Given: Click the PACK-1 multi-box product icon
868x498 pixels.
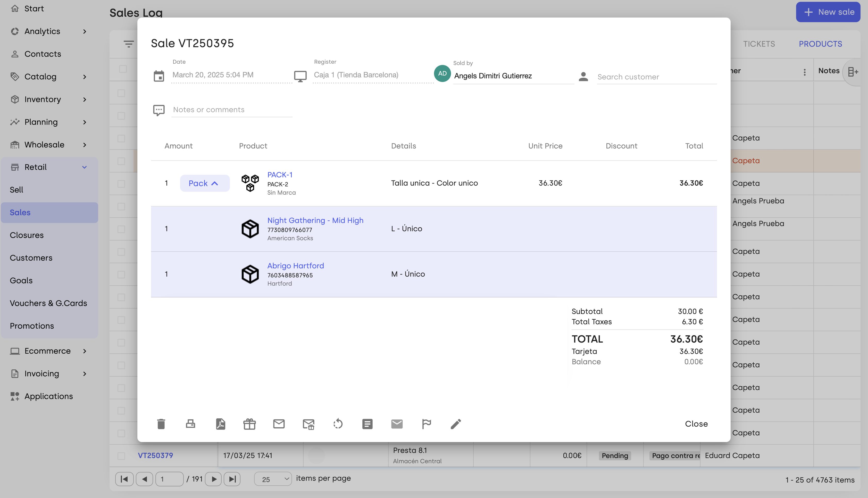Looking at the screenshot, I should pyautogui.click(x=250, y=183).
